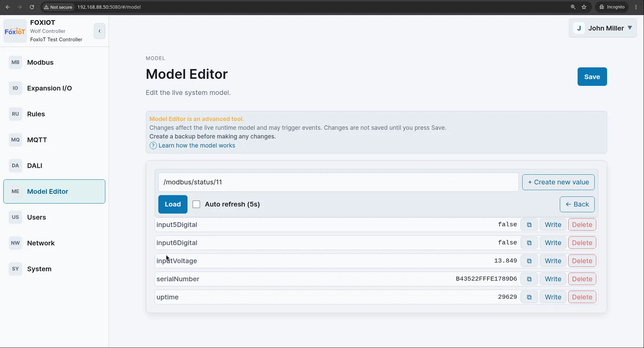The image size is (644, 348).
Task: Click the Incognito indicator
Action: pos(612,7)
